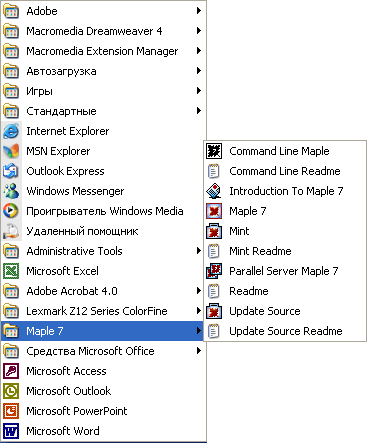Click the Windows Messenger icon
Image resolution: width=367 pixels, height=443 pixels.
click(x=11, y=191)
